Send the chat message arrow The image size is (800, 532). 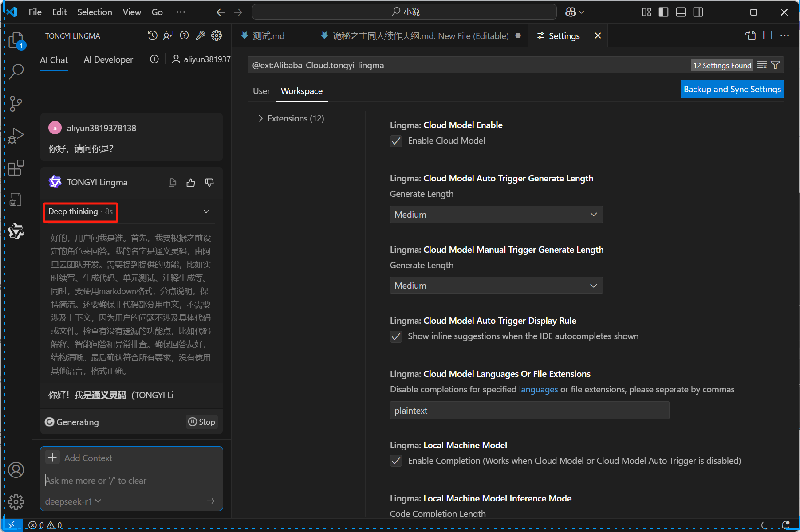point(211,501)
